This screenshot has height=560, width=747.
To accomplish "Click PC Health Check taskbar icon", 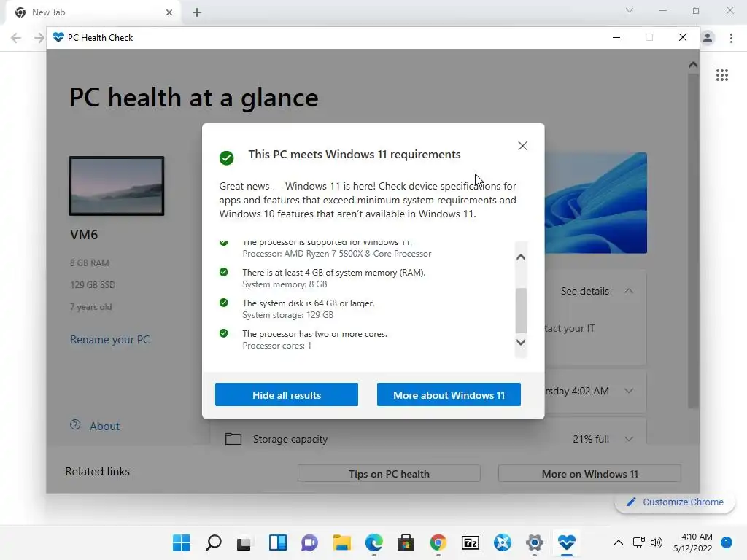I will click(x=566, y=542).
